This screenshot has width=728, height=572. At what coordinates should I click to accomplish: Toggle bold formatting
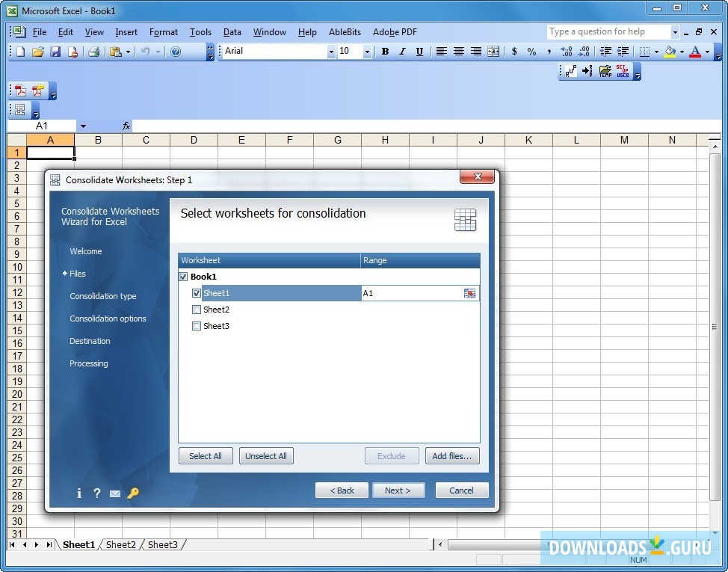pyautogui.click(x=385, y=52)
